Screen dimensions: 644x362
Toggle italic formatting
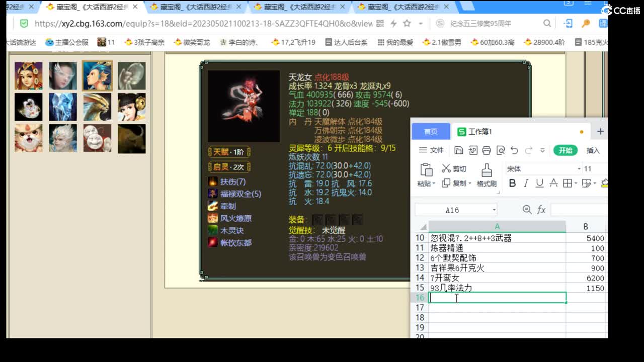pos(526,183)
